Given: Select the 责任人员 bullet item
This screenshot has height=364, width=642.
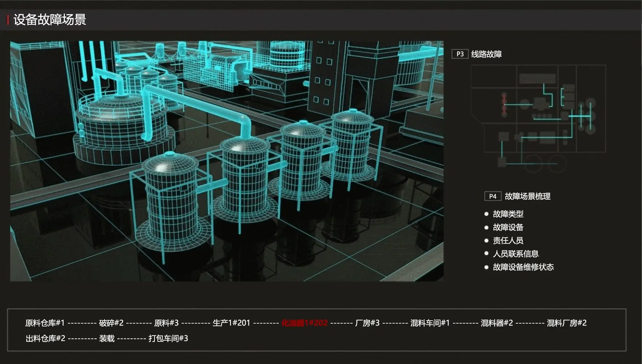Looking at the screenshot, I should [508, 241].
